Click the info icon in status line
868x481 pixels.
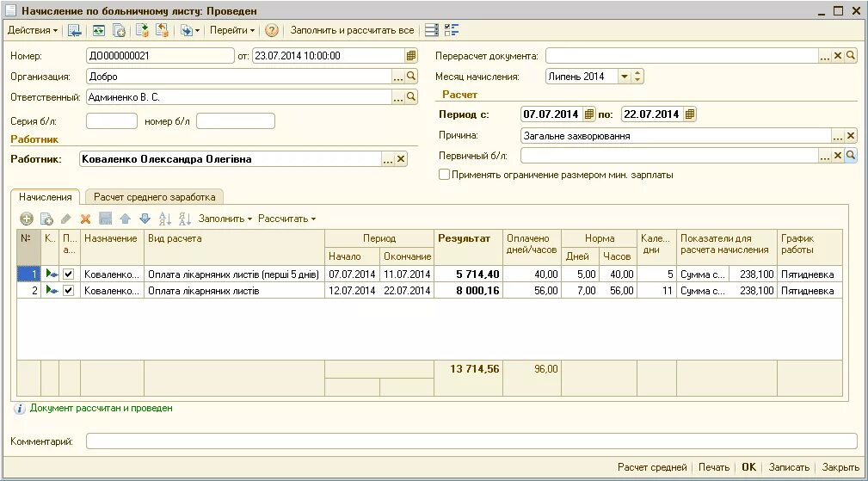20,409
